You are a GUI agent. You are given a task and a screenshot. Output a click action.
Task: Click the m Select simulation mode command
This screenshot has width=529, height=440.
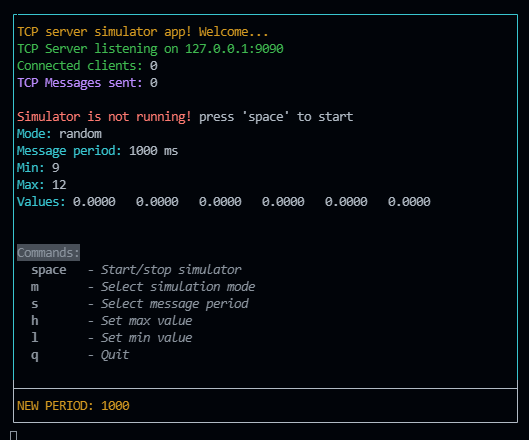pos(143,286)
